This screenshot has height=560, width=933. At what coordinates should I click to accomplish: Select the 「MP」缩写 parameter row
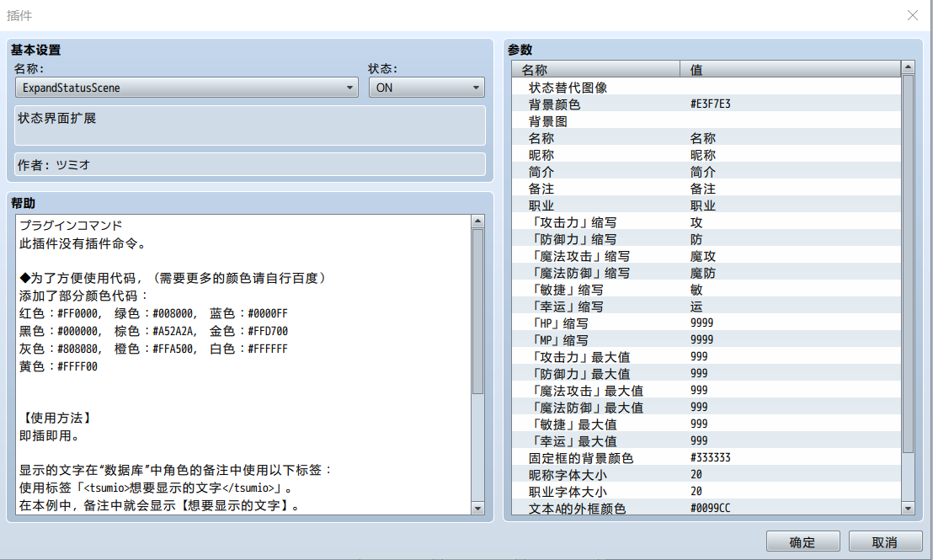click(706, 340)
